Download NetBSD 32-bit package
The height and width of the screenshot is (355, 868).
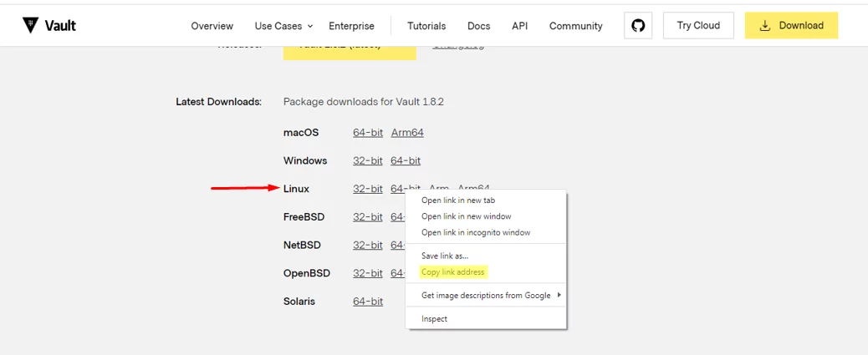[368, 245]
